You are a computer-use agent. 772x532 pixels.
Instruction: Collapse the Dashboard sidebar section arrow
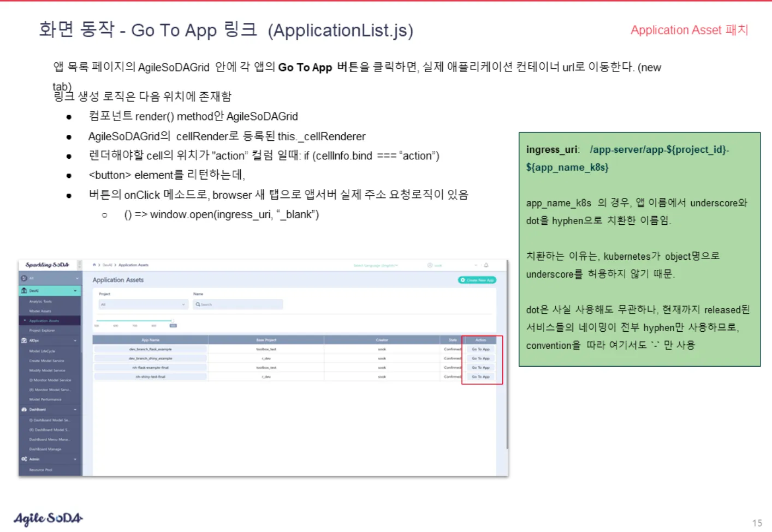coord(75,409)
